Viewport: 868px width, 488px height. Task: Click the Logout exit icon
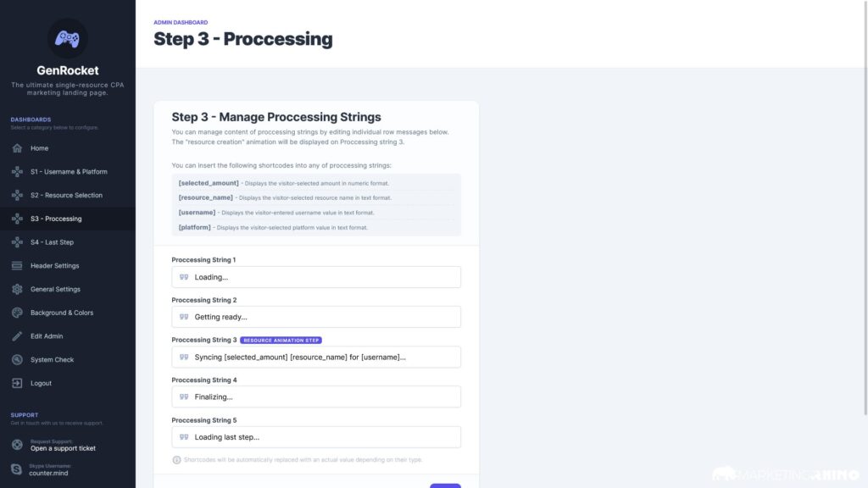pos(17,383)
